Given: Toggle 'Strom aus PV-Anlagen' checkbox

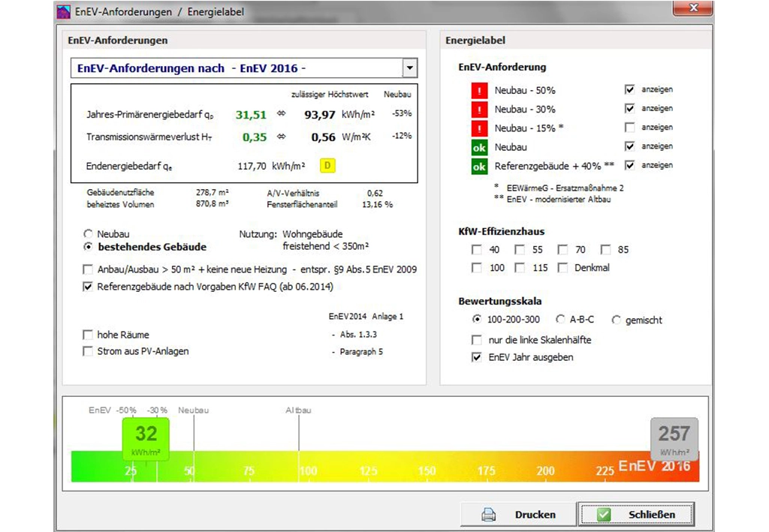Looking at the screenshot, I should point(88,351).
